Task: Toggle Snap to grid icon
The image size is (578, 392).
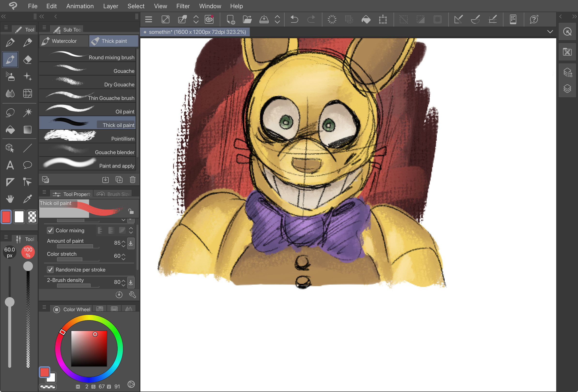Action: 493,19
